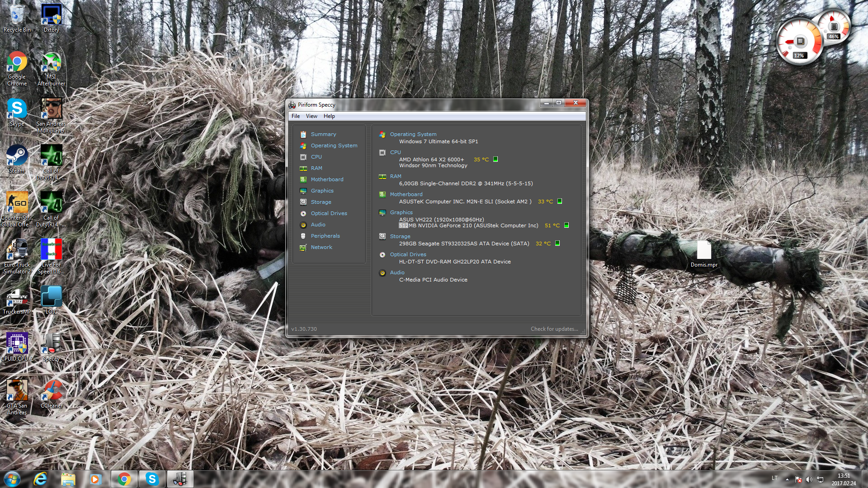The image size is (868, 488).
Task: Click Optical Drives heading in summary pane
Action: tap(408, 254)
